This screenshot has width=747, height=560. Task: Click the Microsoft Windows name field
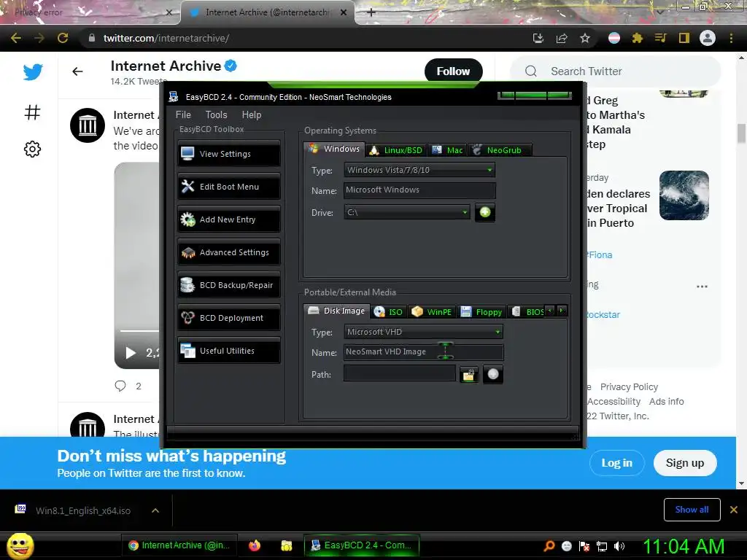419,190
